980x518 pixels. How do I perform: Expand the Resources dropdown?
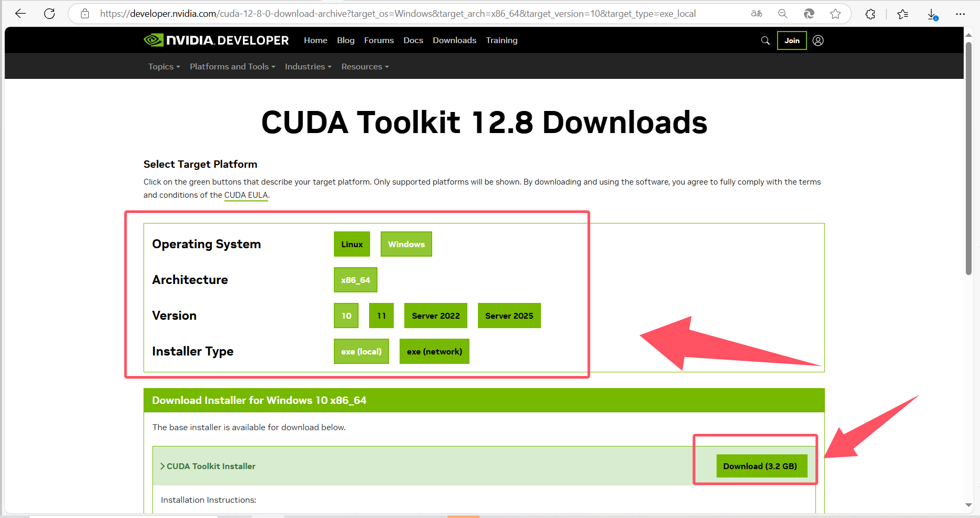pyautogui.click(x=365, y=67)
